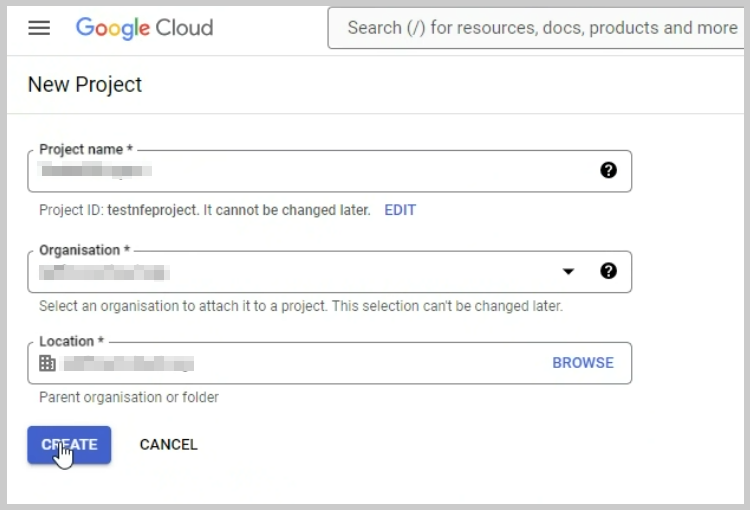The image size is (750, 510).
Task: Click the search bar for resources
Action: [x=536, y=28]
